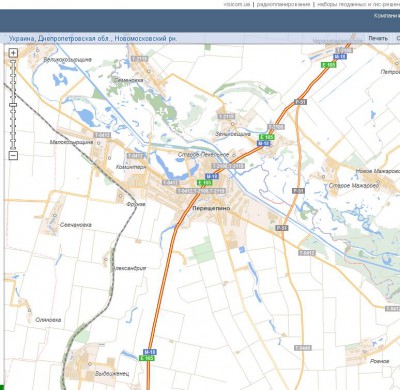Click the Великокозырщина village label
400x390 pixels.
point(68,60)
